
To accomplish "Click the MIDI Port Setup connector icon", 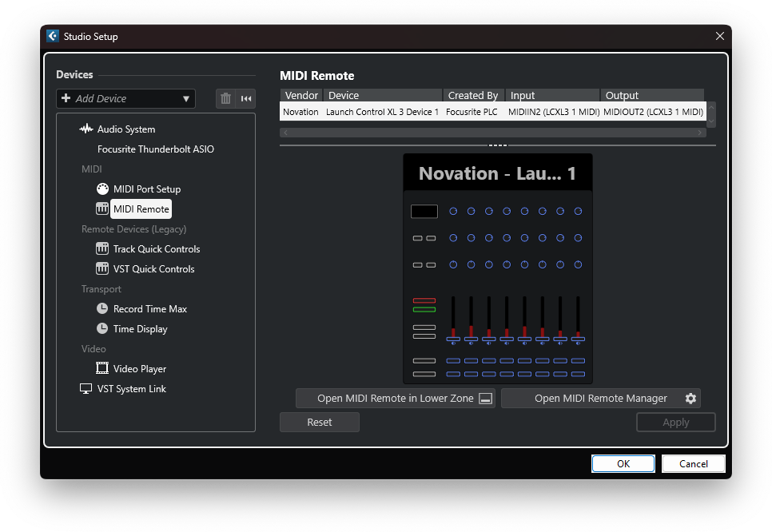I will click(x=102, y=189).
